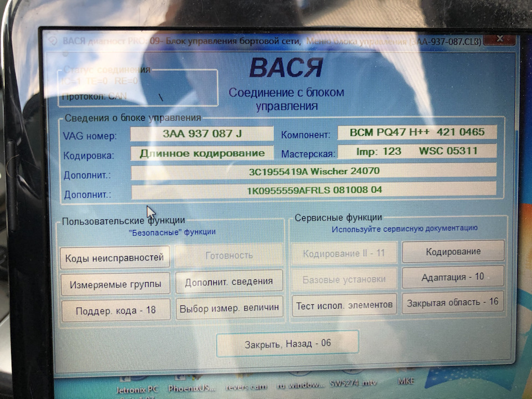Open PhoenixUS desktop icon

point(191,384)
